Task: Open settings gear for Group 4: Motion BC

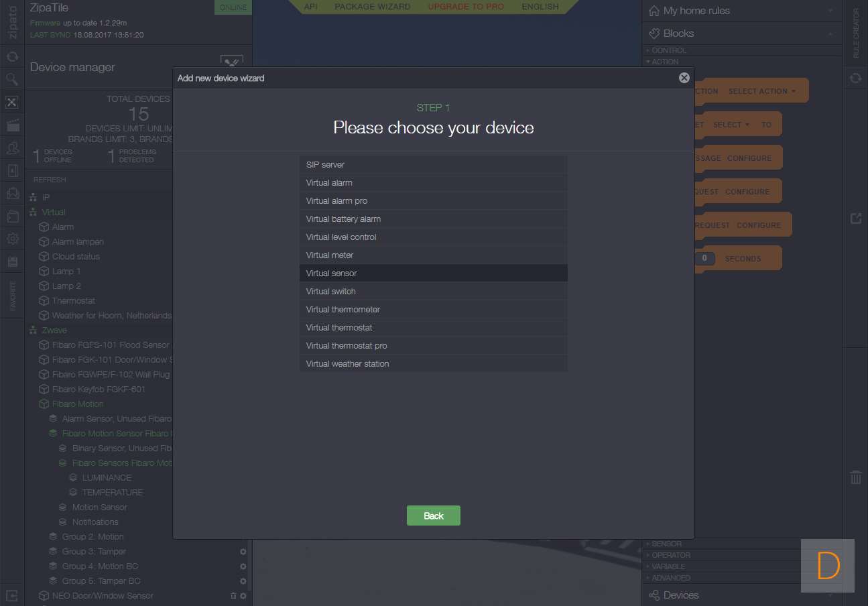Action: coord(243,566)
